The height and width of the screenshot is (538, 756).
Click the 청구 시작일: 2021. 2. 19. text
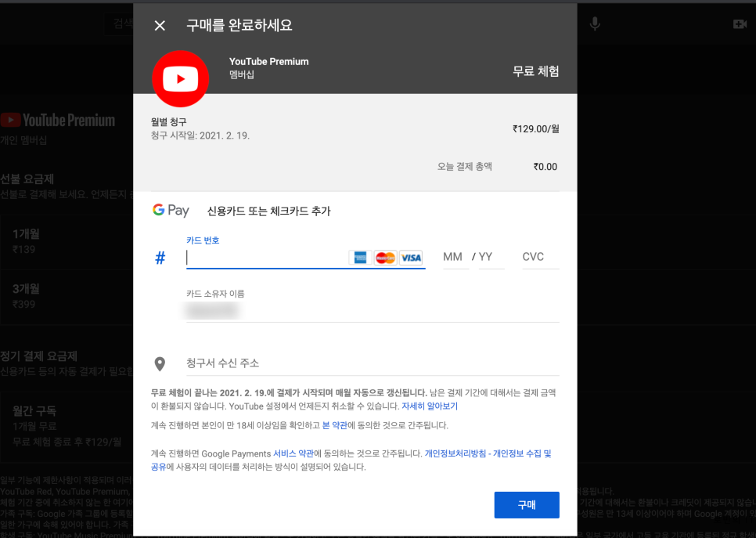tap(200, 135)
